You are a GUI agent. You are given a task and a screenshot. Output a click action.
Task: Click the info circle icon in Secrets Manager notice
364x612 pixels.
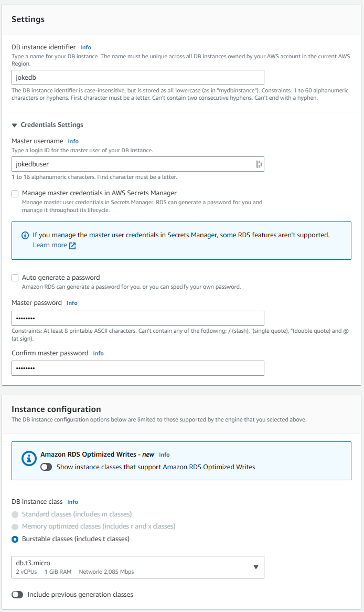[x=25, y=236]
